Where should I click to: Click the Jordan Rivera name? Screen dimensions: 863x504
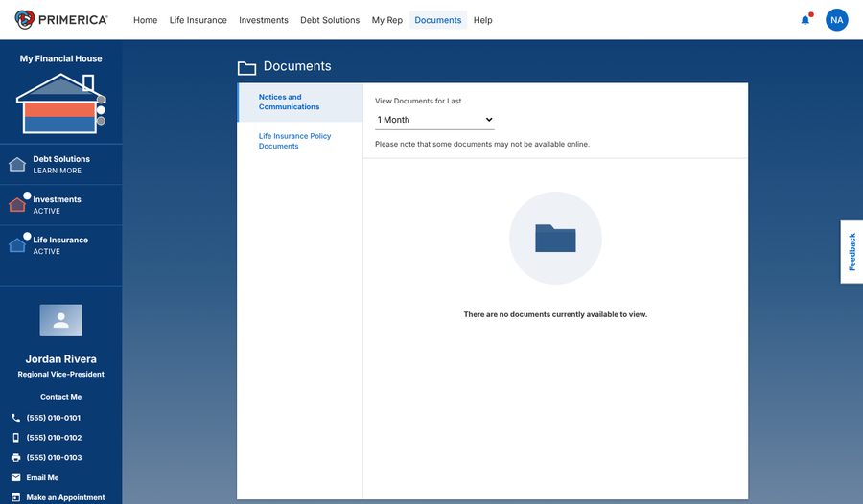(x=61, y=358)
